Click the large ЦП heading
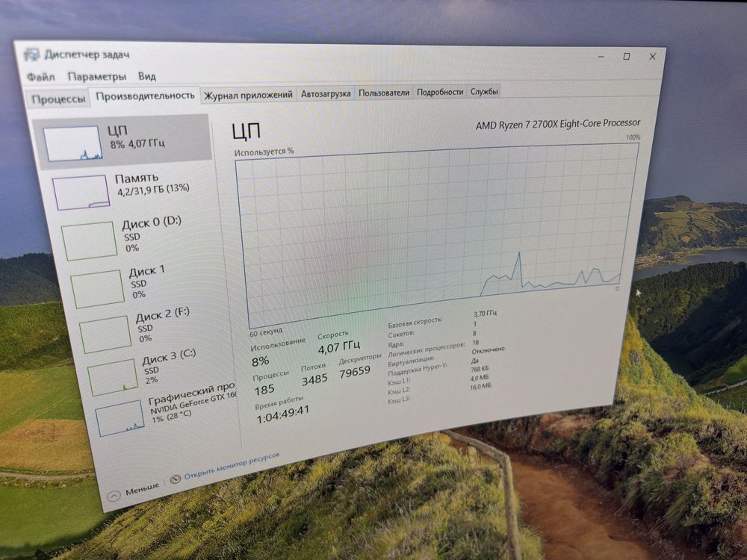 247,131
